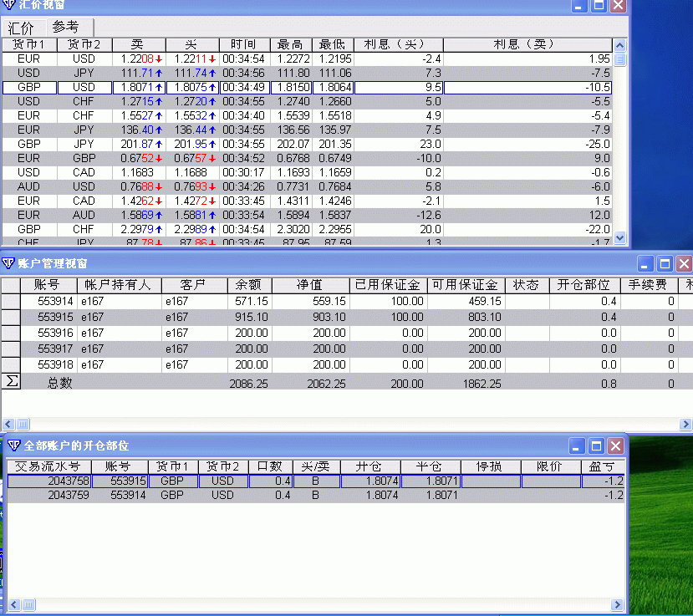Image resolution: width=693 pixels, height=616 pixels.
Task: Click GBP/JPY buy price 201.95
Action: click(193, 144)
